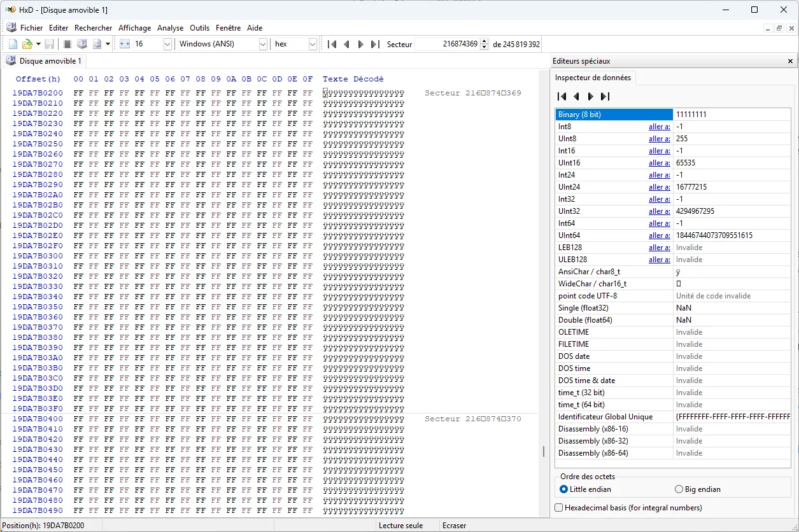Open the Outils menu
The height and width of the screenshot is (532, 799).
pos(199,28)
